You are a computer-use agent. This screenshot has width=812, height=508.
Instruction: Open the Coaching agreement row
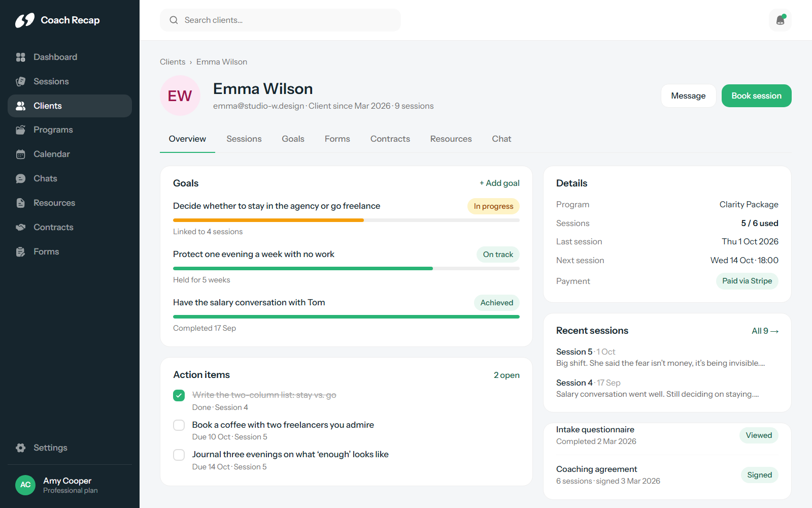pyautogui.click(x=667, y=475)
